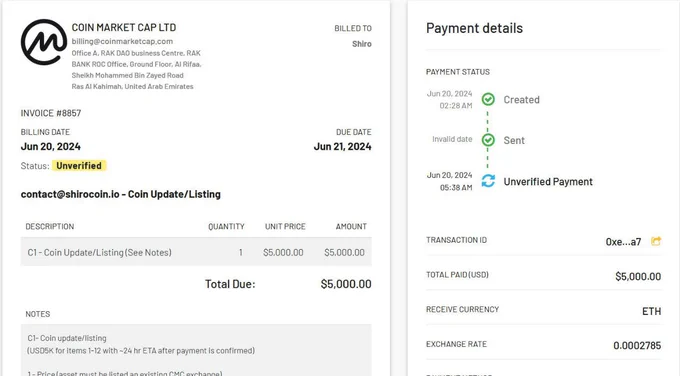
Task: Click the Payment details heading
Action: (474, 28)
